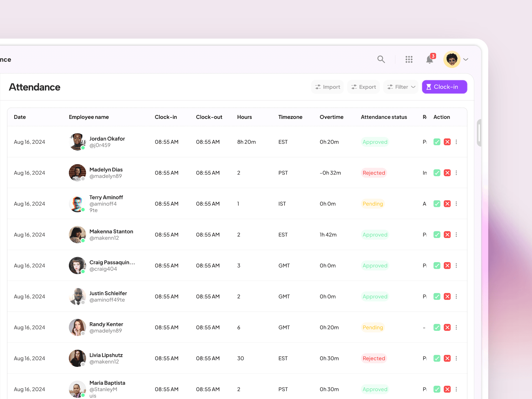Click the vertical scrollbar handle
Viewport: 532px width, 399px height.
point(479,133)
